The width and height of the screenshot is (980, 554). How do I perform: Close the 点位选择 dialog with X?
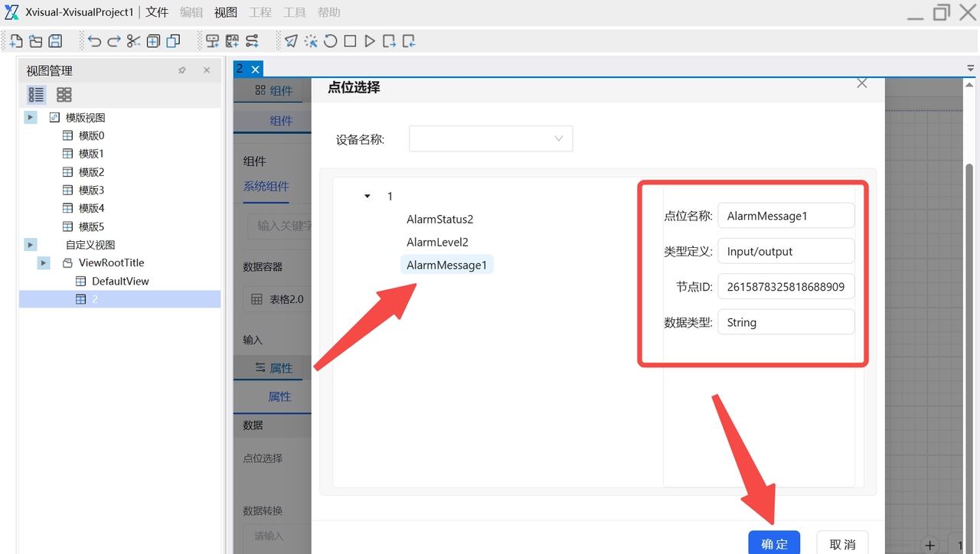pyautogui.click(x=862, y=83)
